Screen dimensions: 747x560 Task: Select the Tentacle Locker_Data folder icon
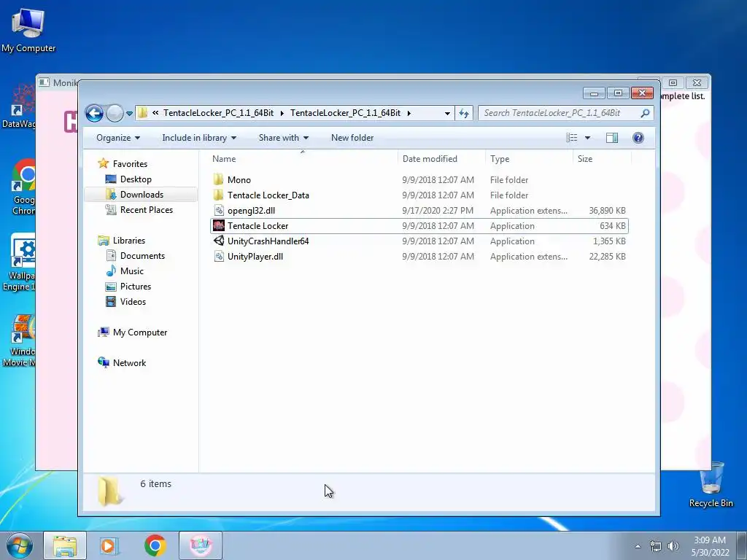[218, 195]
